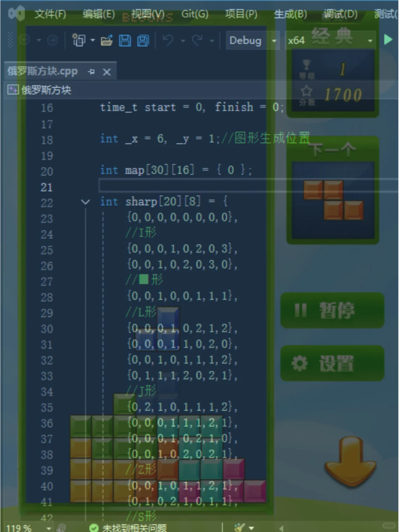
Task: Click the '{0,0,0,1,0,2,0,3},' row
Action: [x=182, y=249]
